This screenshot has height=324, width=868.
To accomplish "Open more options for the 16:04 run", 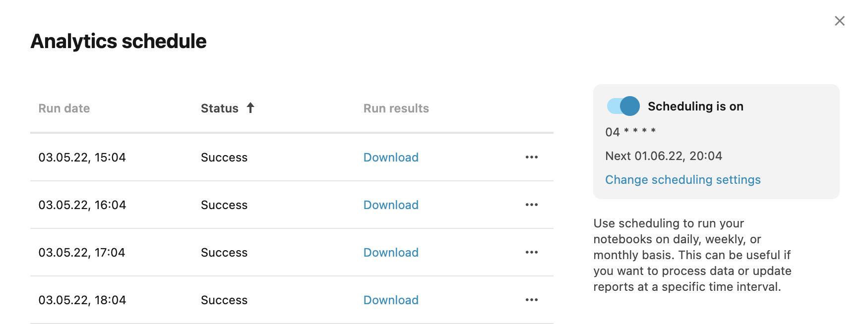I will pos(531,205).
